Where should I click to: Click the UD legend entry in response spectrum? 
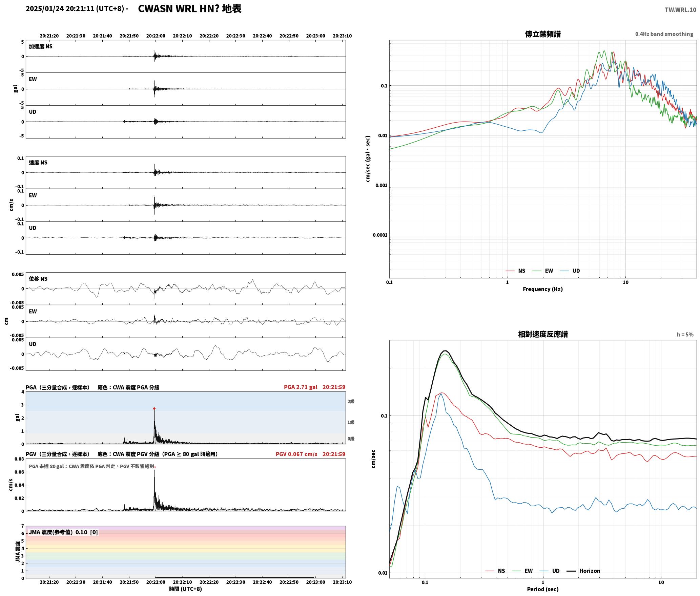[x=550, y=571]
